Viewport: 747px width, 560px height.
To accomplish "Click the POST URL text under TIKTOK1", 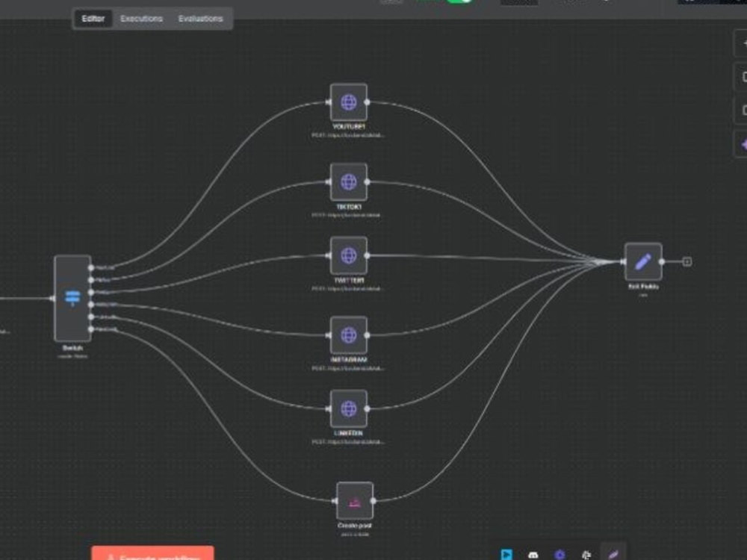I will tap(347, 215).
